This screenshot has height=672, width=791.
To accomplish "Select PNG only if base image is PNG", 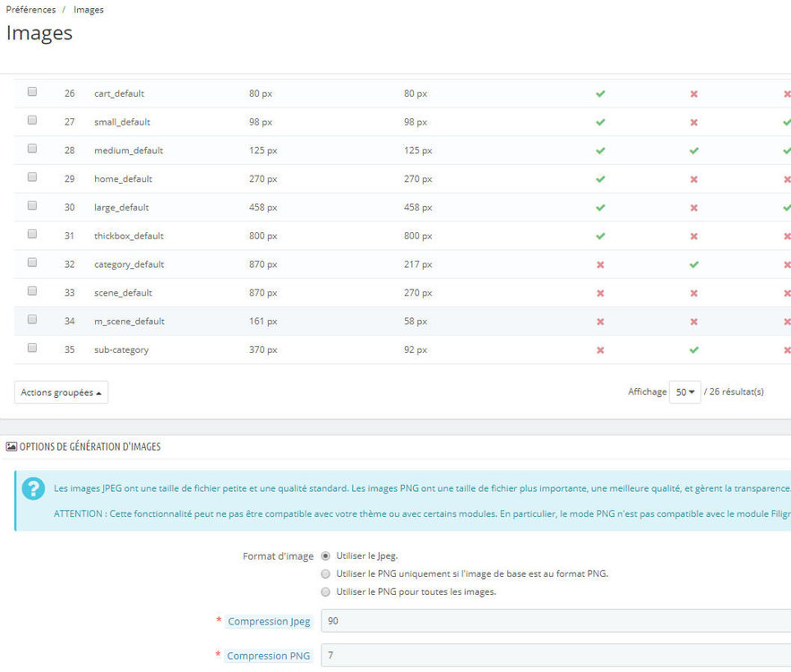I will [x=326, y=574].
